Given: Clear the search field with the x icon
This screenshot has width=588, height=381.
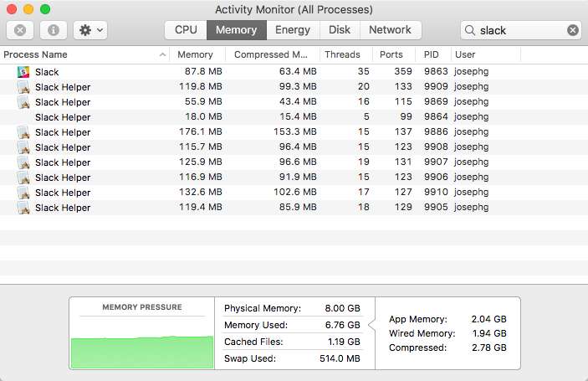Looking at the screenshot, I should [573, 30].
